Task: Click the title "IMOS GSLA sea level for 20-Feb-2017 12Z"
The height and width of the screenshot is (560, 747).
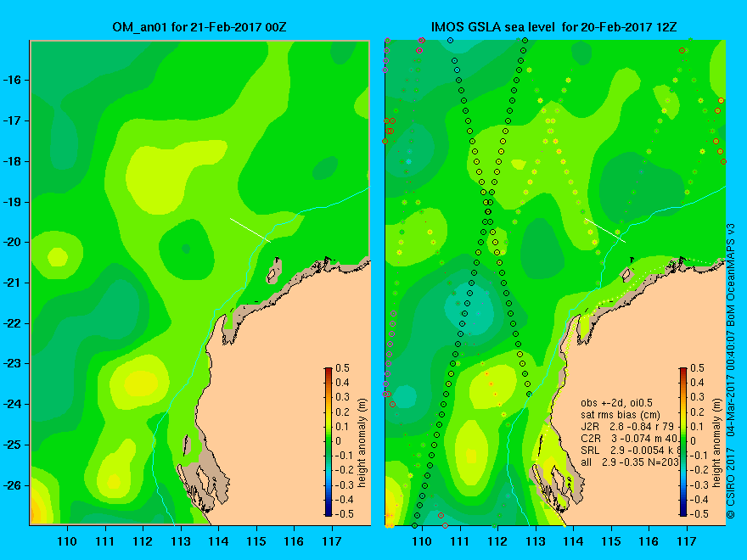Action: [553, 27]
